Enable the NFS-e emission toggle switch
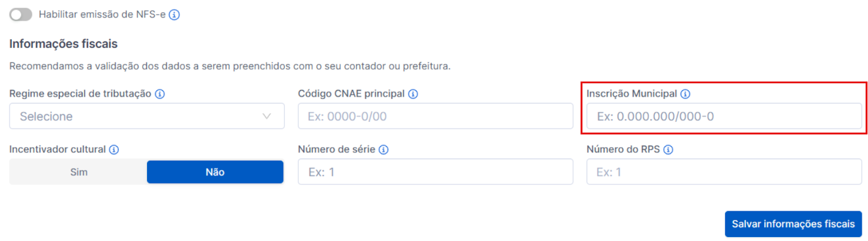 (x=21, y=15)
